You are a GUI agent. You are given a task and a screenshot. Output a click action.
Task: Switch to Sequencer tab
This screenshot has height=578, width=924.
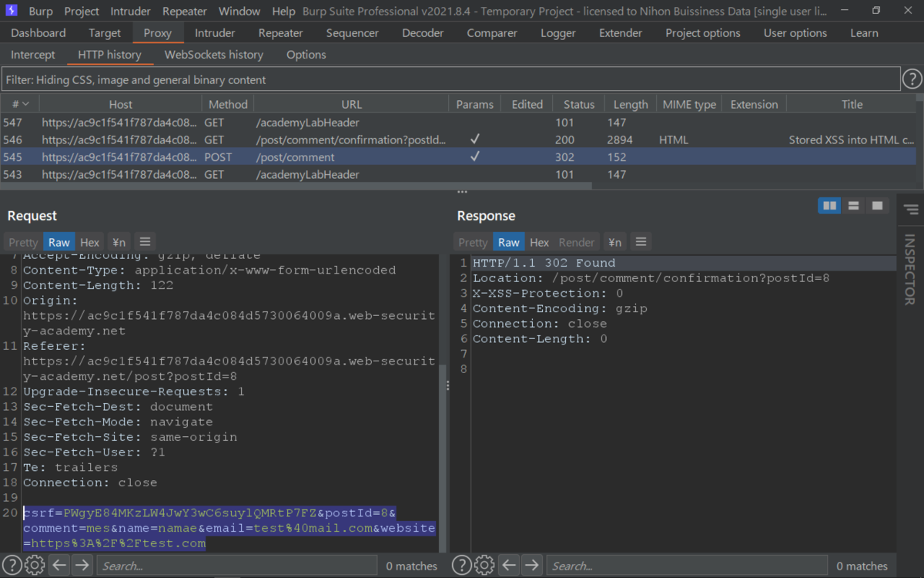click(353, 33)
